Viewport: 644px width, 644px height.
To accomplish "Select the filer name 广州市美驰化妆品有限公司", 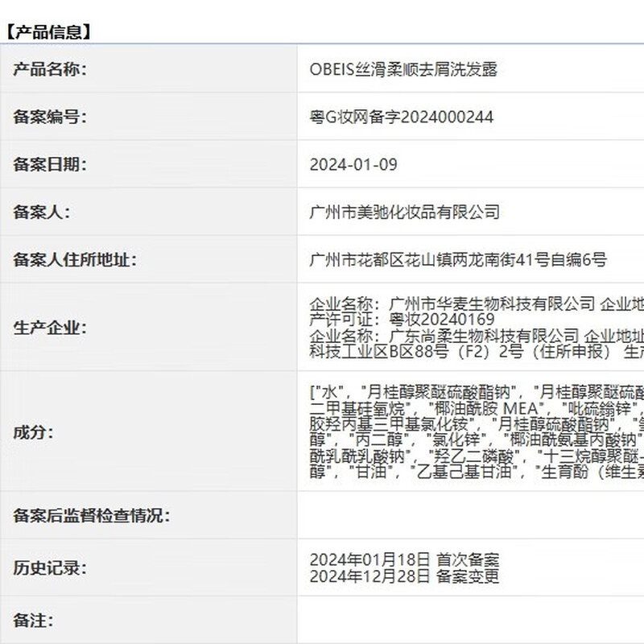I will coord(404,213).
